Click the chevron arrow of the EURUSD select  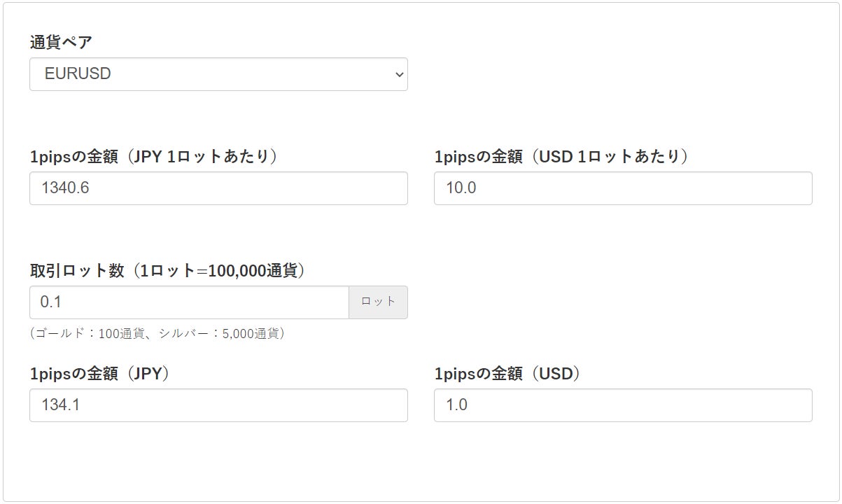(x=399, y=74)
